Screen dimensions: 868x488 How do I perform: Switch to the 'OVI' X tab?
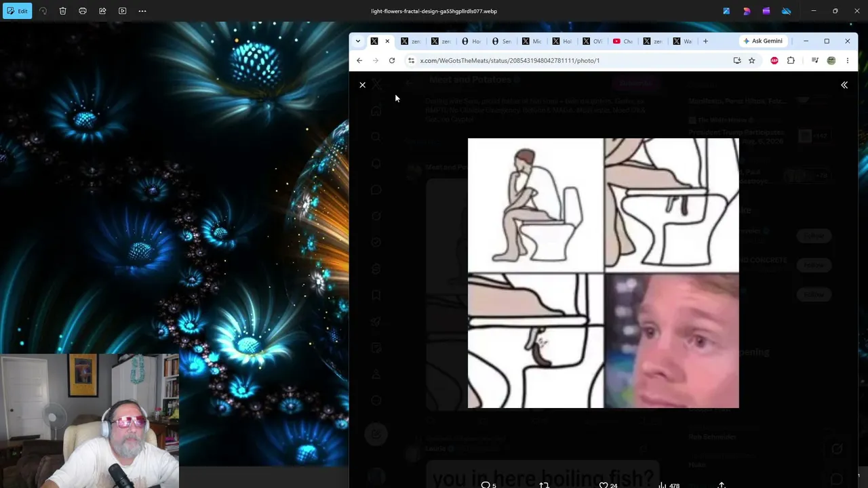coord(593,41)
